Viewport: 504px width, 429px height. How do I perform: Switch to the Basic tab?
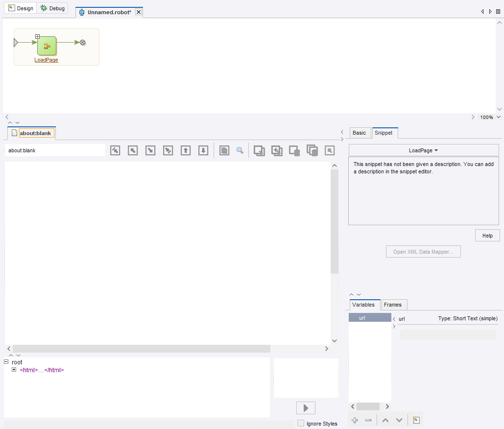[360, 133]
